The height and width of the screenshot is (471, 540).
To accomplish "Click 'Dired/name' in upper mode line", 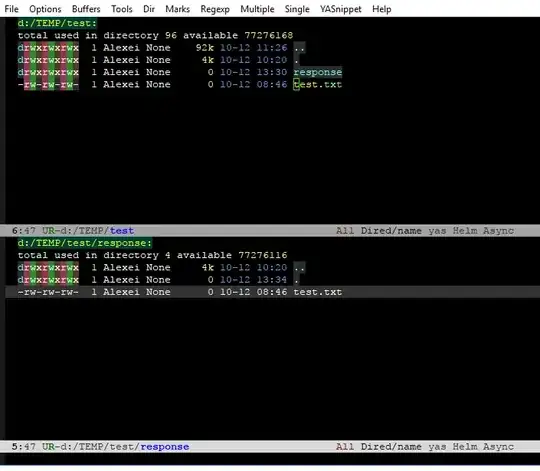I will tap(391, 230).
